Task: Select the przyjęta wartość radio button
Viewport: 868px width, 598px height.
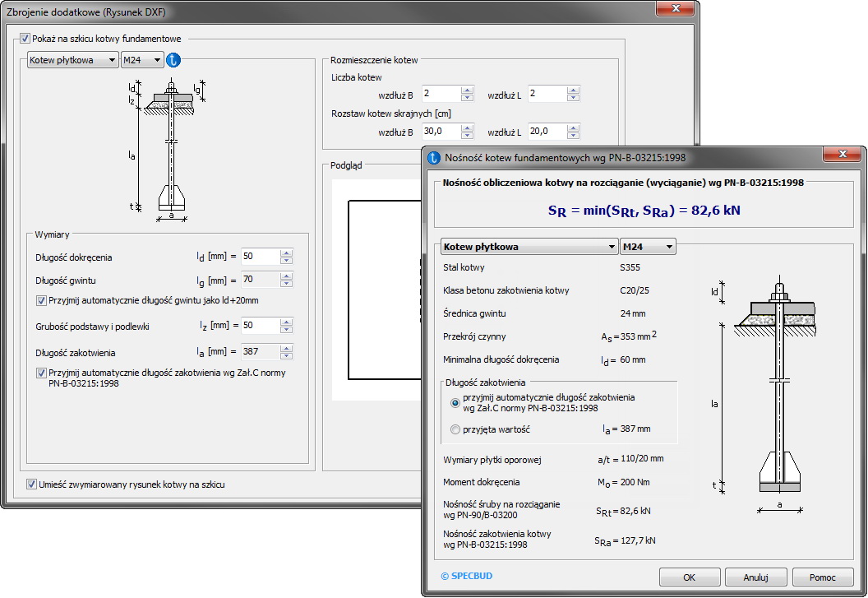Action: coord(455,429)
